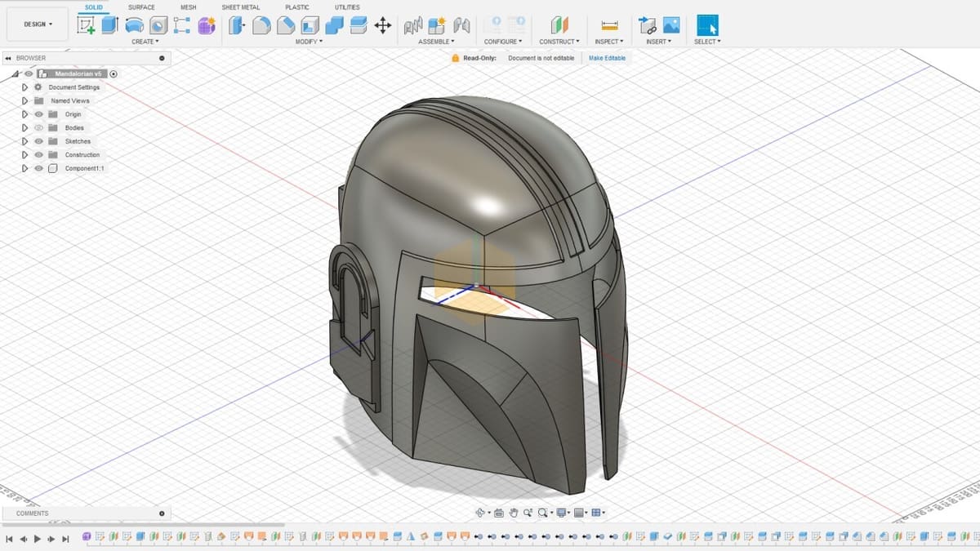Activate the Fillet tool
This screenshot has height=551, width=980.
(x=261, y=25)
